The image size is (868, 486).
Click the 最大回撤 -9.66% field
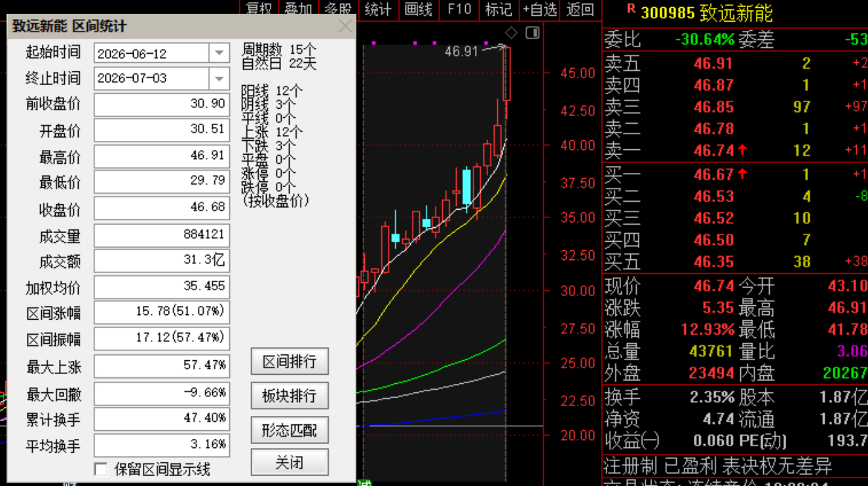pyautogui.click(x=162, y=394)
